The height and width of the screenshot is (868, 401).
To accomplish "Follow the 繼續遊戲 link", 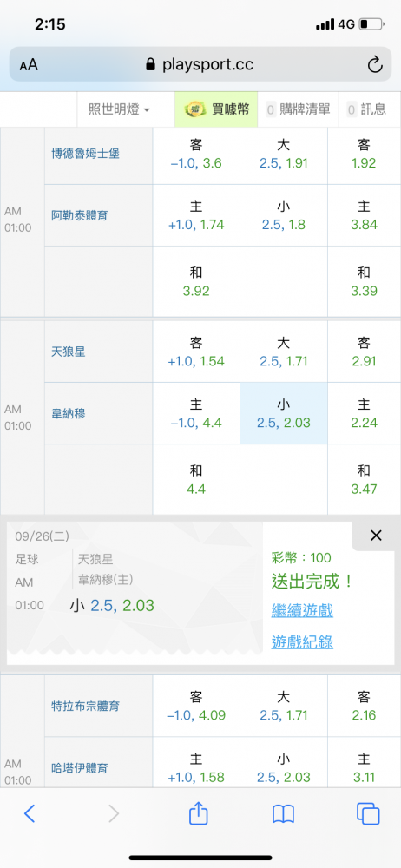I will click(302, 611).
